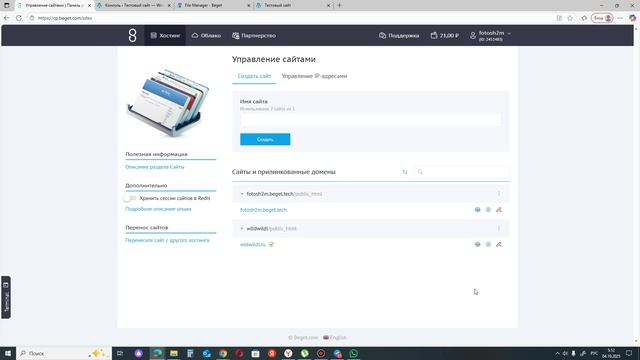640x360 pixels.
Task: Reload the page with refresh icon
Action: pyautogui.click(x=19, y=18)
